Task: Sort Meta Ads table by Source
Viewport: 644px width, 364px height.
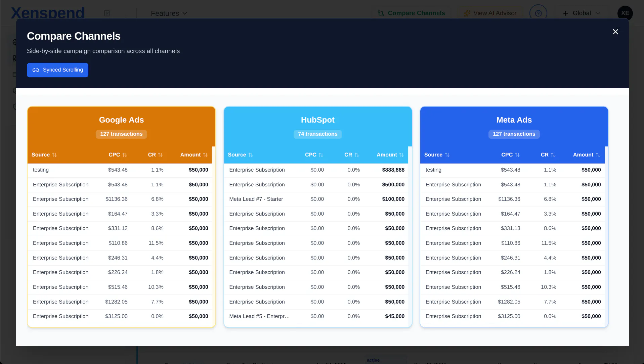Action: coord(437,155)
